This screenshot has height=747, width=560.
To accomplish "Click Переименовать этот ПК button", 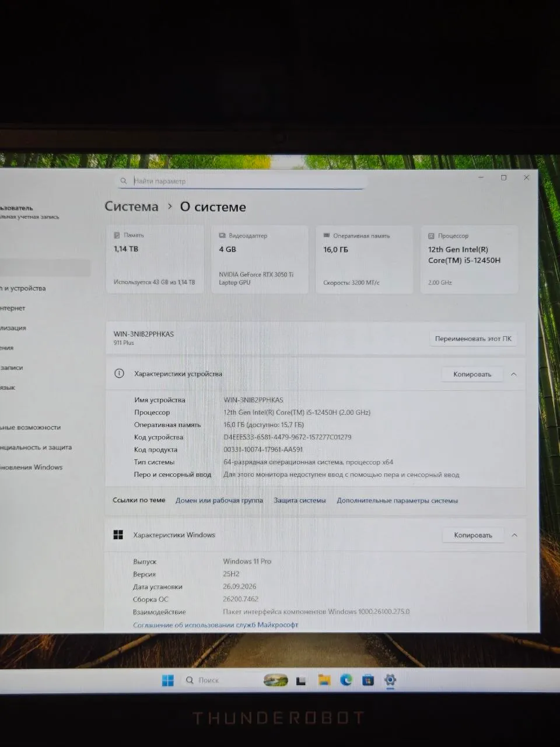I will [x=473, y=338].
